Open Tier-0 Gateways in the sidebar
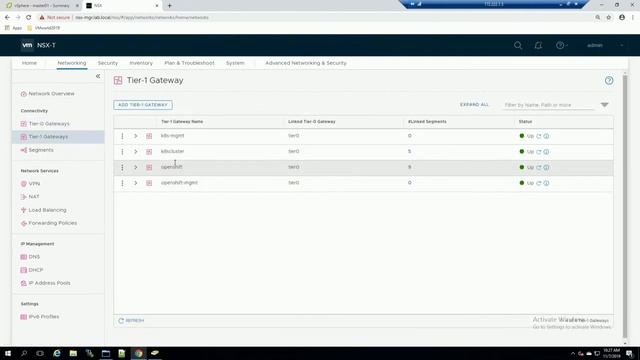 tap(45, 124)
